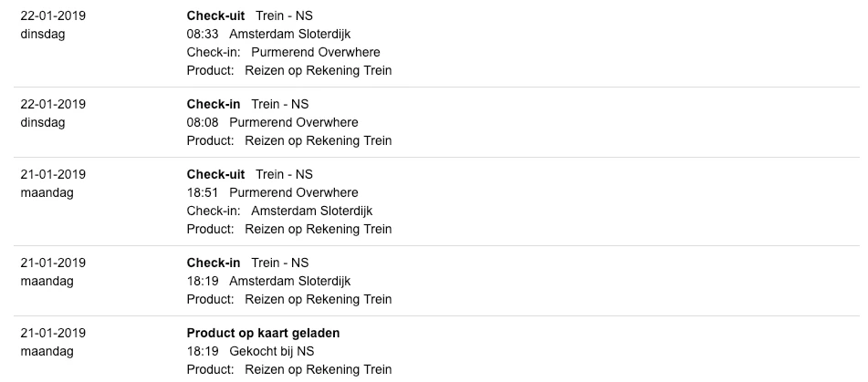Click the 'Product op kaart geladen' heading

click(263, 333)
